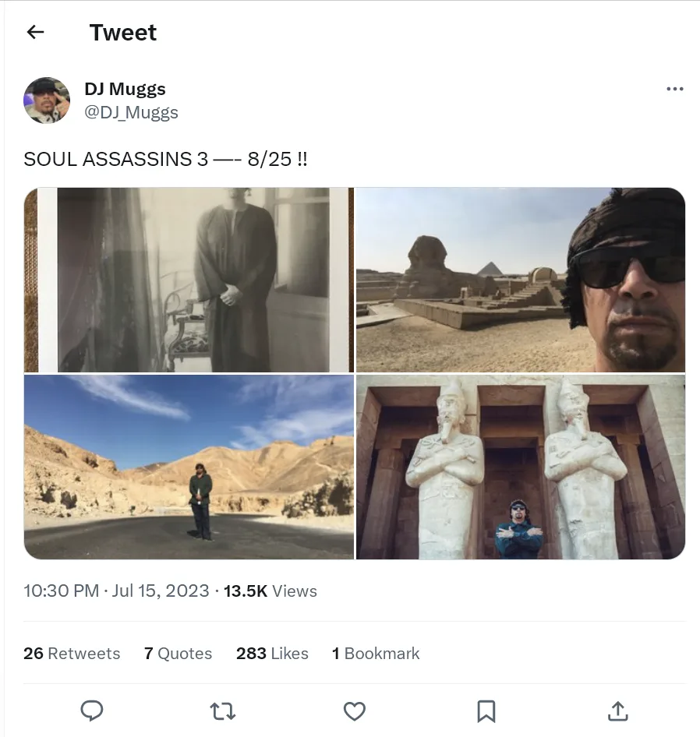Open the three-dot more options menu

[x=674, y=89]
